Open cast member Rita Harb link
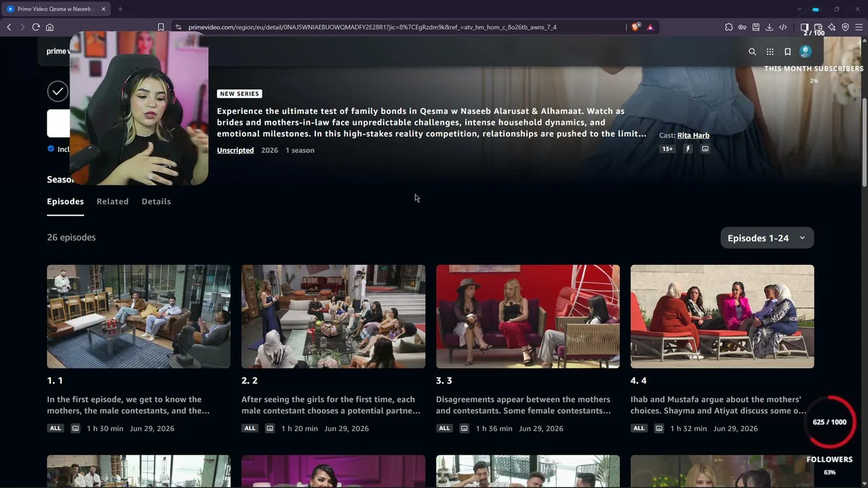Viewport: 868px width, 488px height. 693,136
